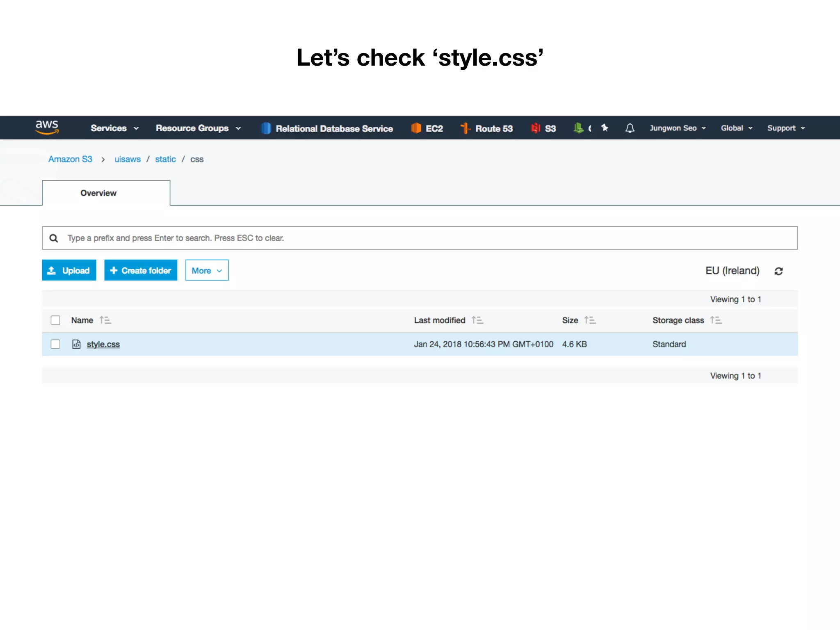The image size is (840, 630).
Task: Go to static folder breadcrumb
Action: click(x=165, y=159)
